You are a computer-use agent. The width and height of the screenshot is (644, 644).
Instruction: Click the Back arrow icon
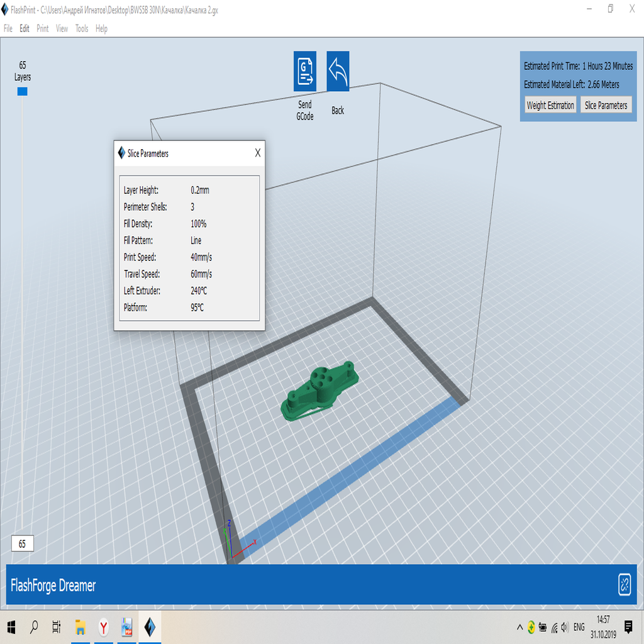(338, 70)
